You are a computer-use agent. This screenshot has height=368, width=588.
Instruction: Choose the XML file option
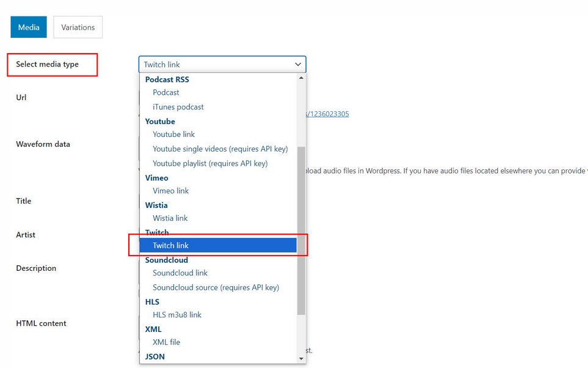pos(218,342)
